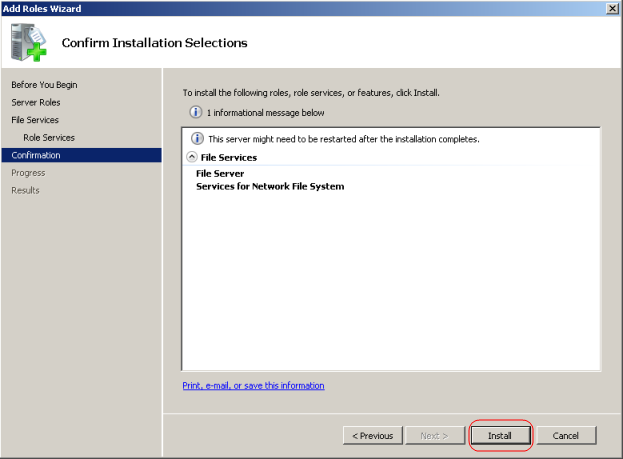The height and width of the screenshot is (459, 623).
Task: Select Server Roles in the sidebar
Action: point(35,103)
